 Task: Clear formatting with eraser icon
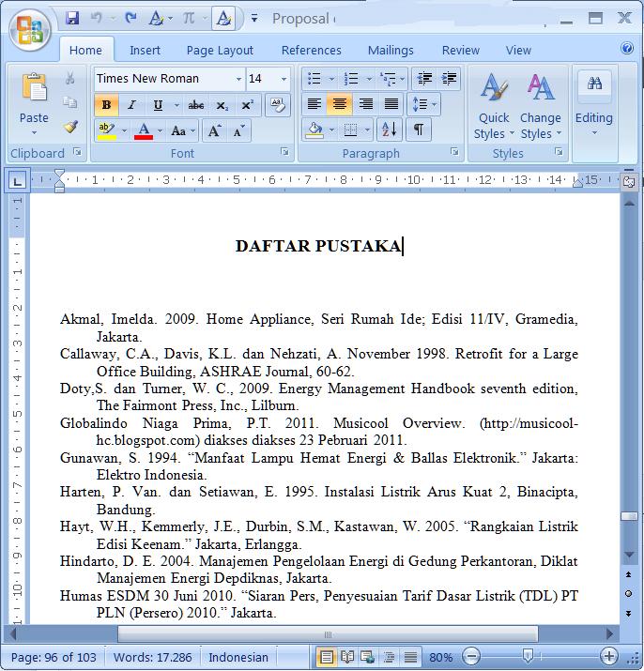tap(278, 105)
